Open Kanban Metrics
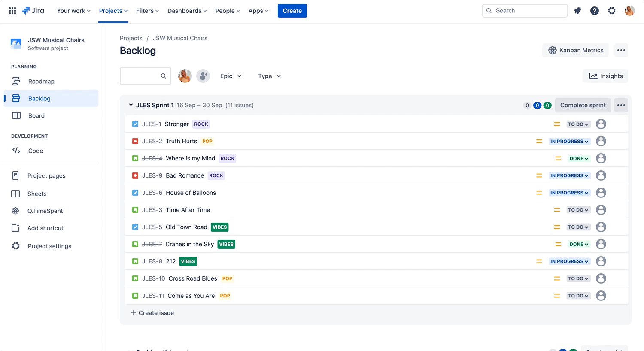 coord(576,50)
